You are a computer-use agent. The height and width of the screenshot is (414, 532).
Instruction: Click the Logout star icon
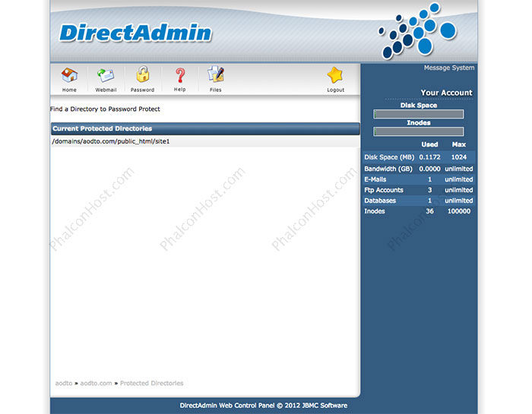tap(335, 75)
